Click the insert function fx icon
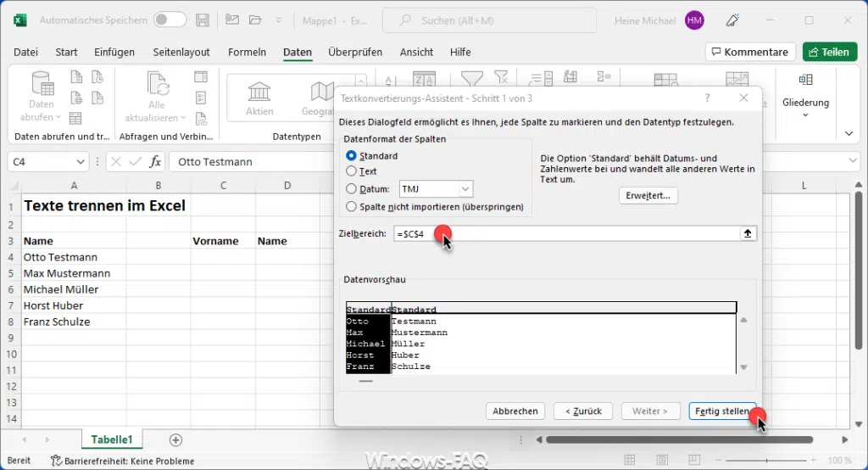The height and width of the screenshot is (470, 868). point(156,162)
